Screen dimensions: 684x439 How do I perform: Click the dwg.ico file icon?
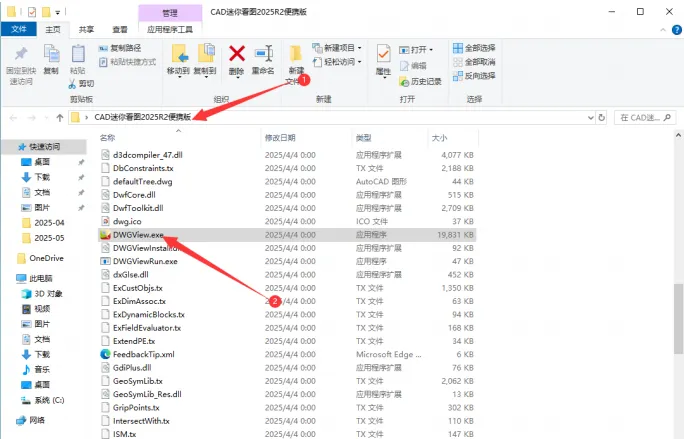pos(105,221)
